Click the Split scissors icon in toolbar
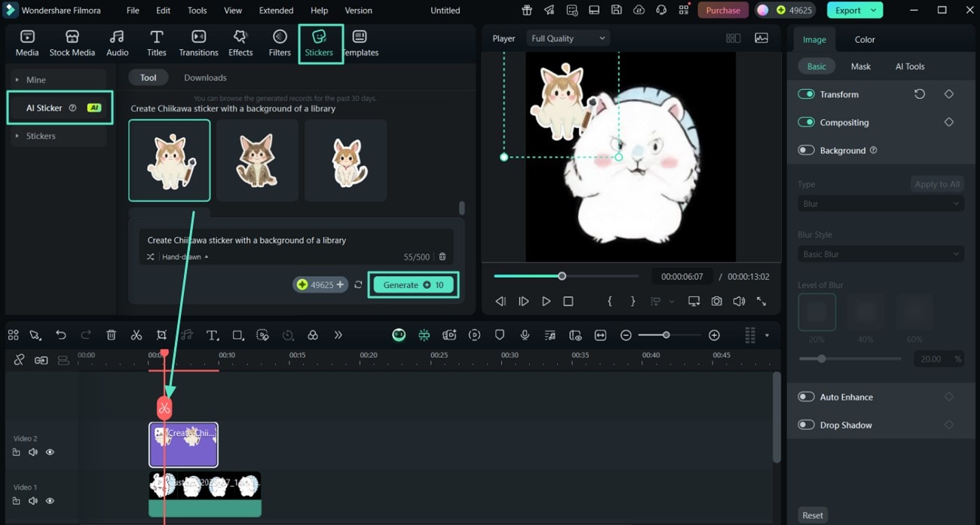This screenshot has width=980, height=525. pos(136,335)
